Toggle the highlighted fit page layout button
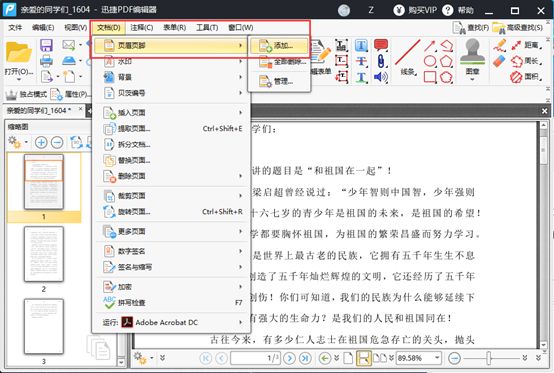This screenshot has height=373, width=554. (x=363, y=358)
